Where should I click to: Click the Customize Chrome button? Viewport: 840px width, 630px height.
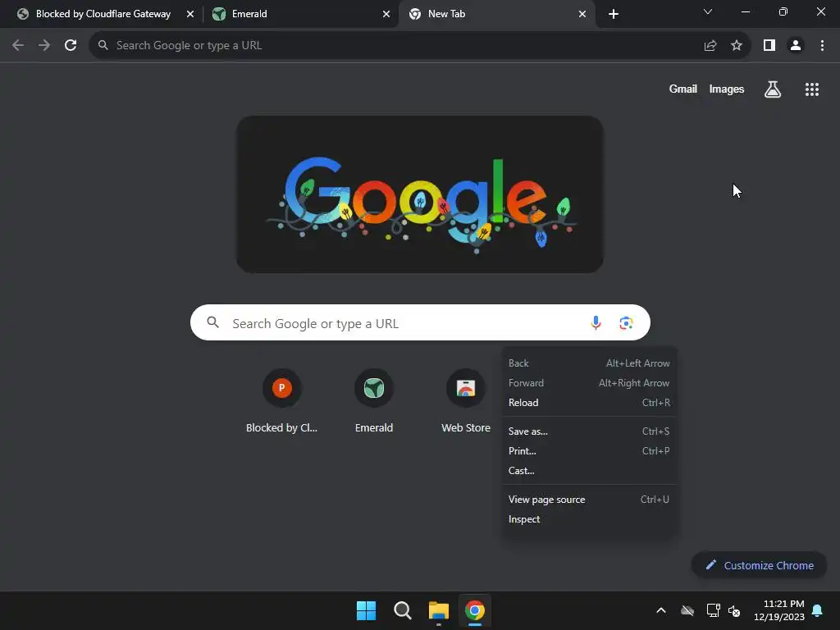[759, 565]
